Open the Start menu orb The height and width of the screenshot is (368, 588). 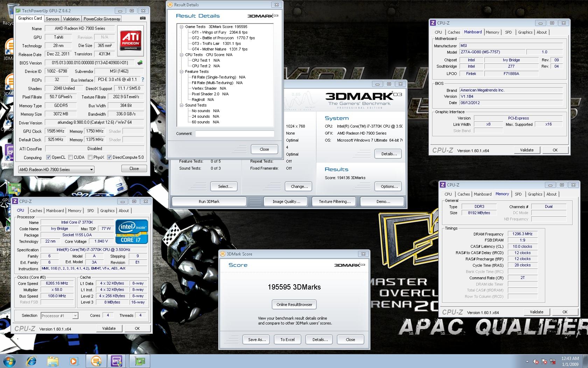(x=9, y=361)
